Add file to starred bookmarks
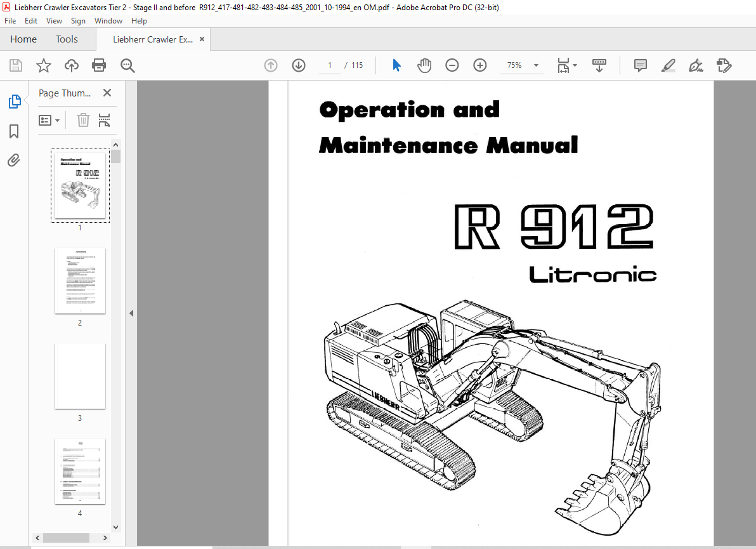 click(43, 65)
